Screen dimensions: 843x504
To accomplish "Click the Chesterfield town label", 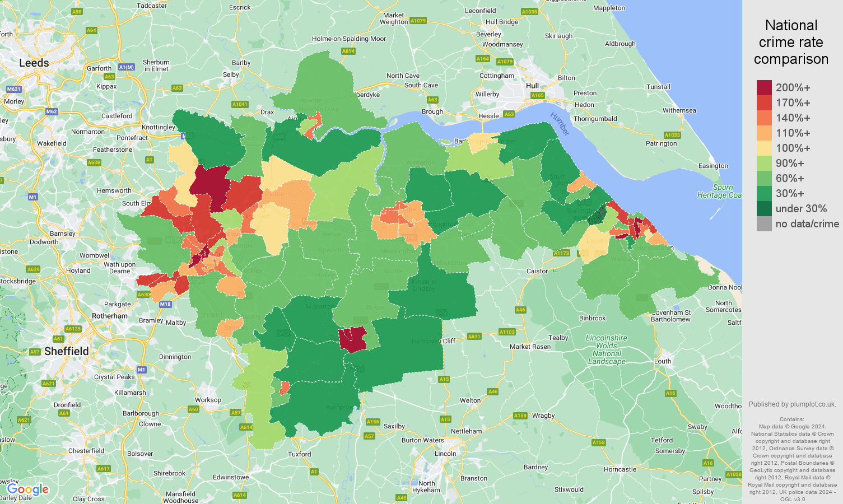I will click(86, 451).
